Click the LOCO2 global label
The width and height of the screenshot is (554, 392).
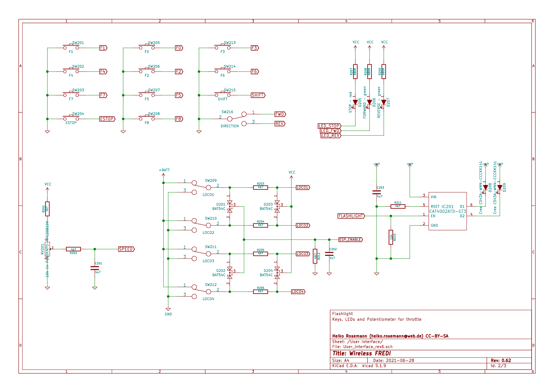pos(303,225)
